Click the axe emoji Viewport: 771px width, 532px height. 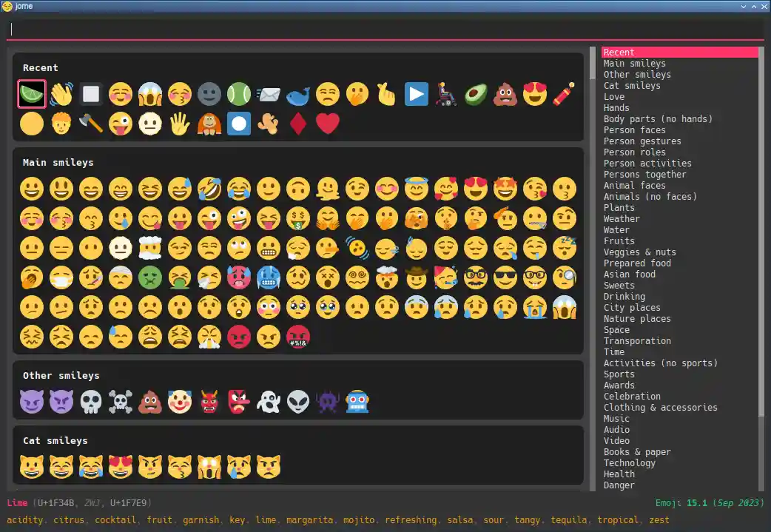91,124
